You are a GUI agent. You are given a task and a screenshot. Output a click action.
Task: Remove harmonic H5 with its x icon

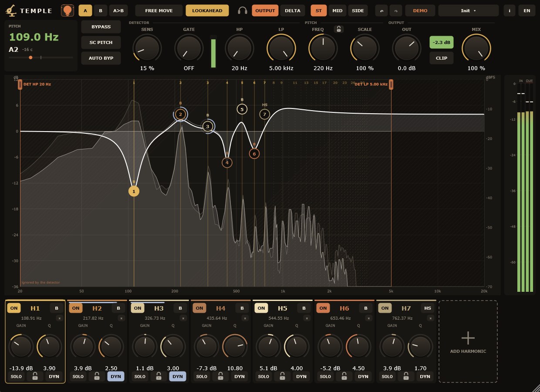pos(307,318)
